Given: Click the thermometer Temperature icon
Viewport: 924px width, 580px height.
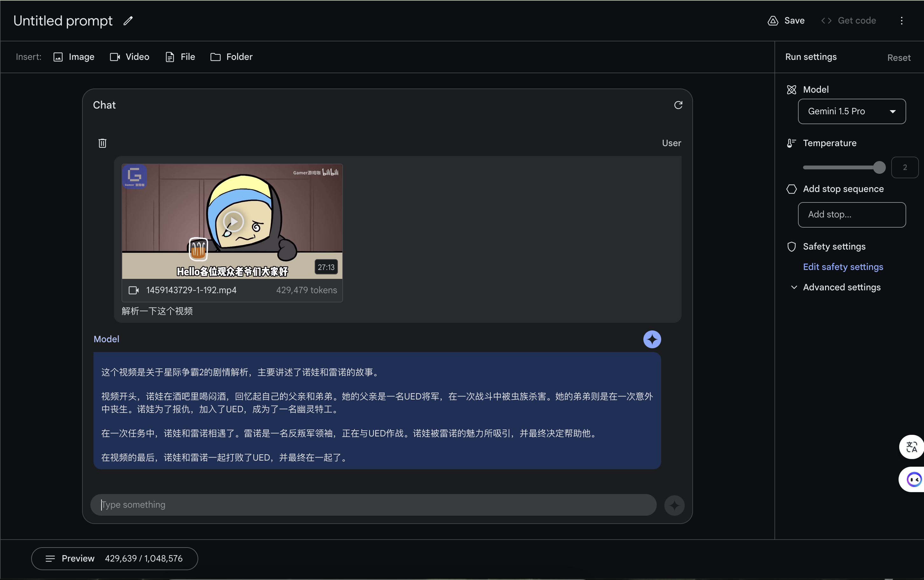Looking at the screenshot, I should tap(791, 143).
